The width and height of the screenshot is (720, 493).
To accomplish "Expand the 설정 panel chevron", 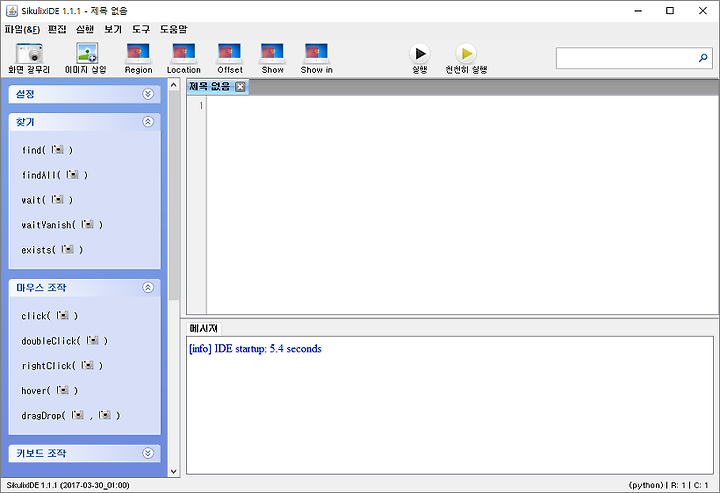I will click(148, 94).
